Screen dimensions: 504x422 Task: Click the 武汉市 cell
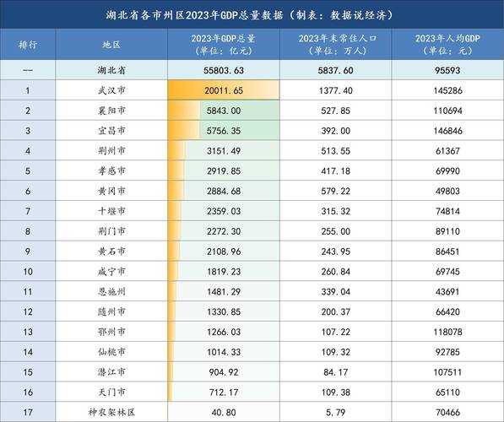(111, 90)
